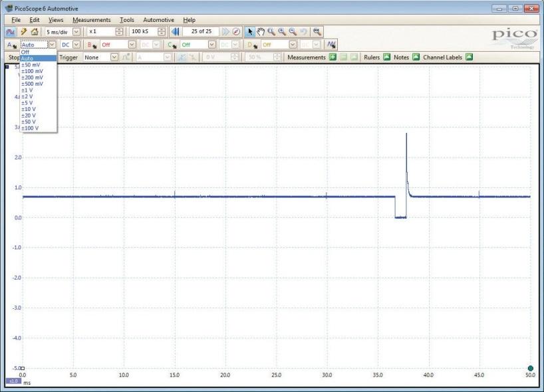Image resolution: width=544 pixels, height=392 pixels.
Task: Click the Channel A axis square handle
Action: 7,66
